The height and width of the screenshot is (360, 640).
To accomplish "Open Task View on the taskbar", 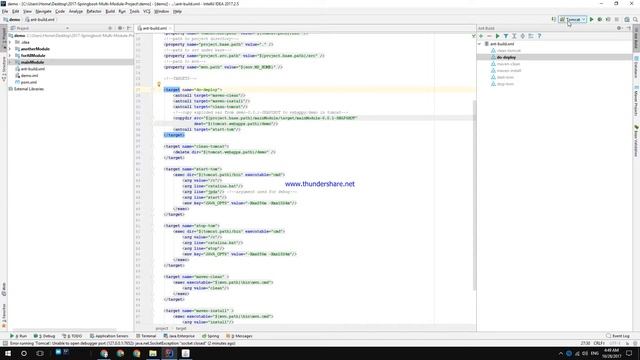I will point(40,353).
